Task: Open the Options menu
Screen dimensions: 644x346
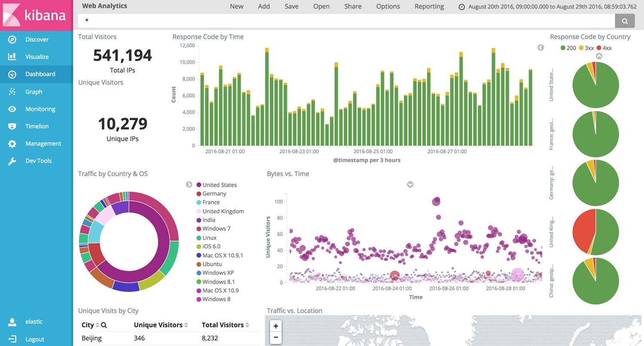Action: click(x=388, y=6)
